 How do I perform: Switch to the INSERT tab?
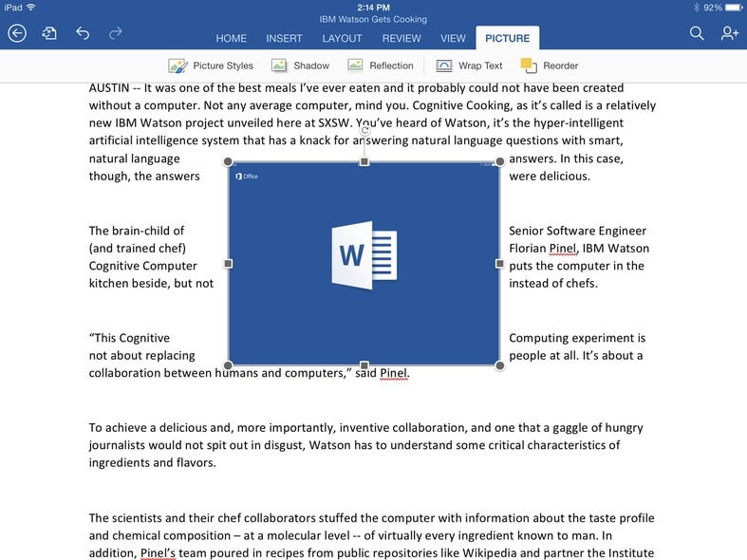click(284, 39)
